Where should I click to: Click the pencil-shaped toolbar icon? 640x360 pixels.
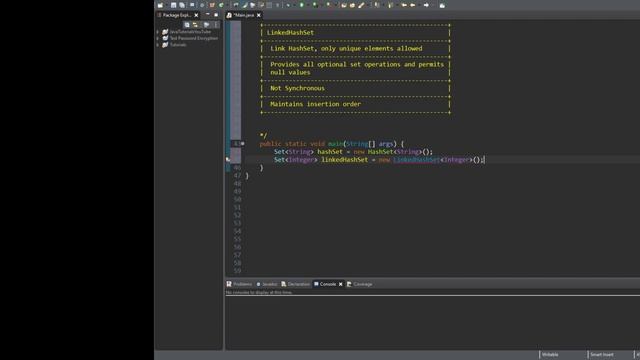click(361, 5)
